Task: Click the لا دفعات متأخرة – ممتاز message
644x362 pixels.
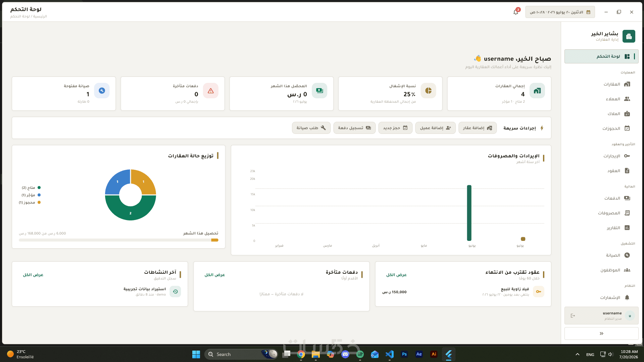Action: [281, 294]
